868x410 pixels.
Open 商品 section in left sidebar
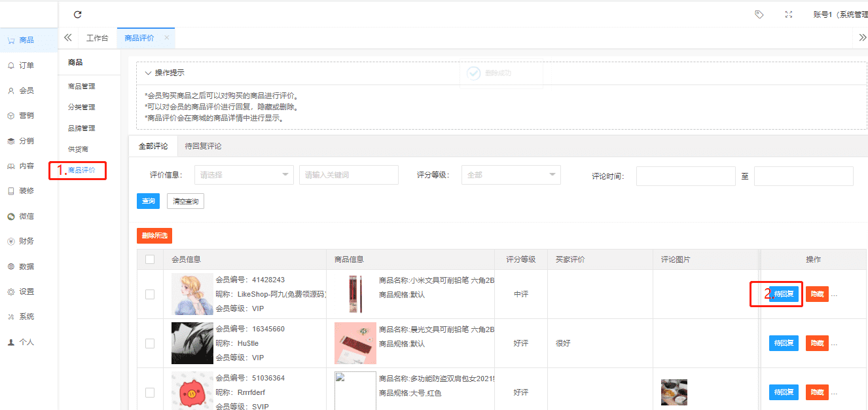(26, 40)
